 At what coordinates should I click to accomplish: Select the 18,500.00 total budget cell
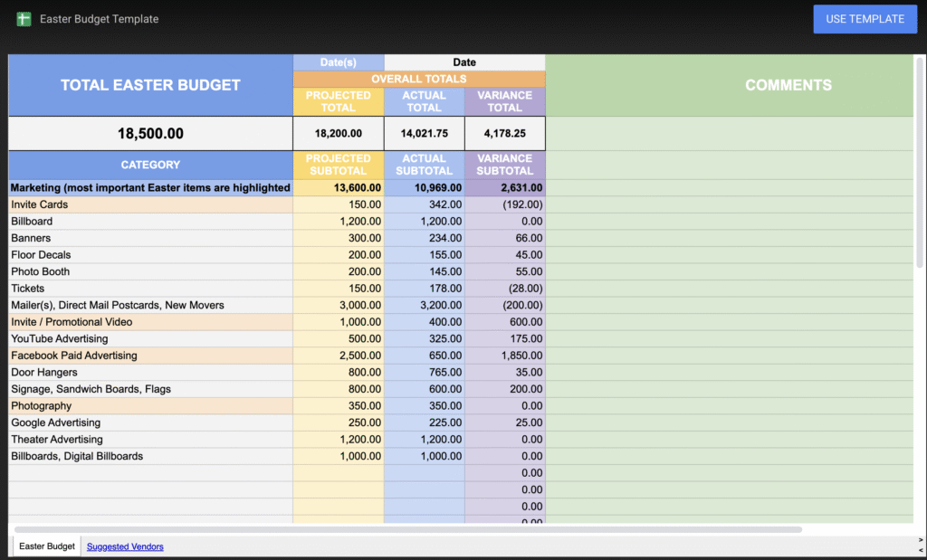tap(150, 134)
